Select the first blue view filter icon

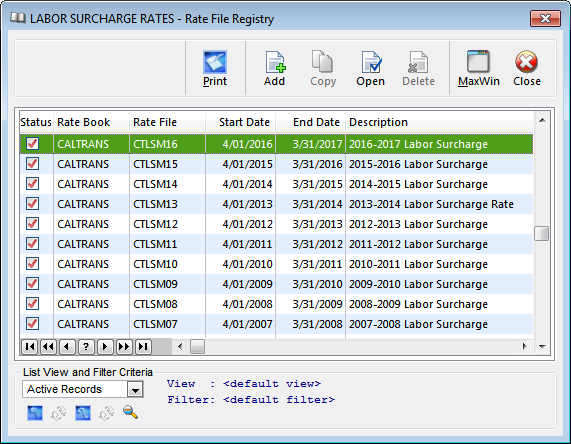[35, 413]
